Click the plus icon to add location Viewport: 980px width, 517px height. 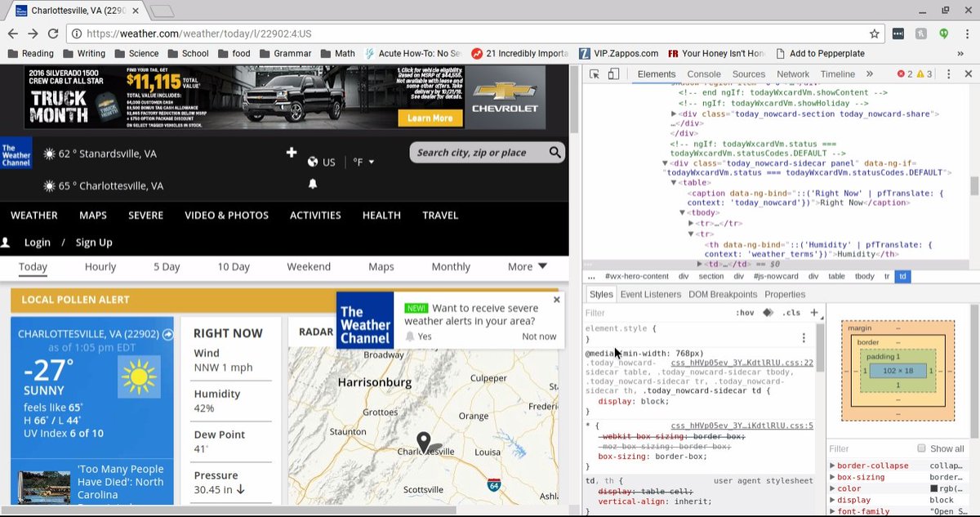tap(291, 153)
